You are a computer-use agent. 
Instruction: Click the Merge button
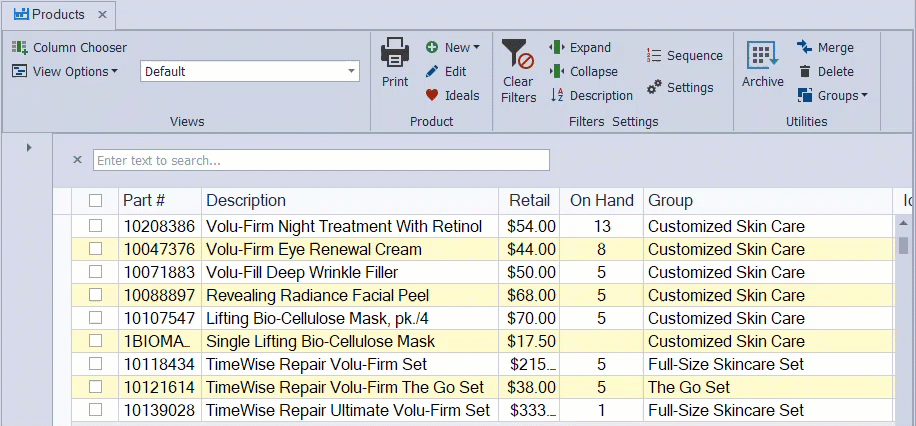825,47
